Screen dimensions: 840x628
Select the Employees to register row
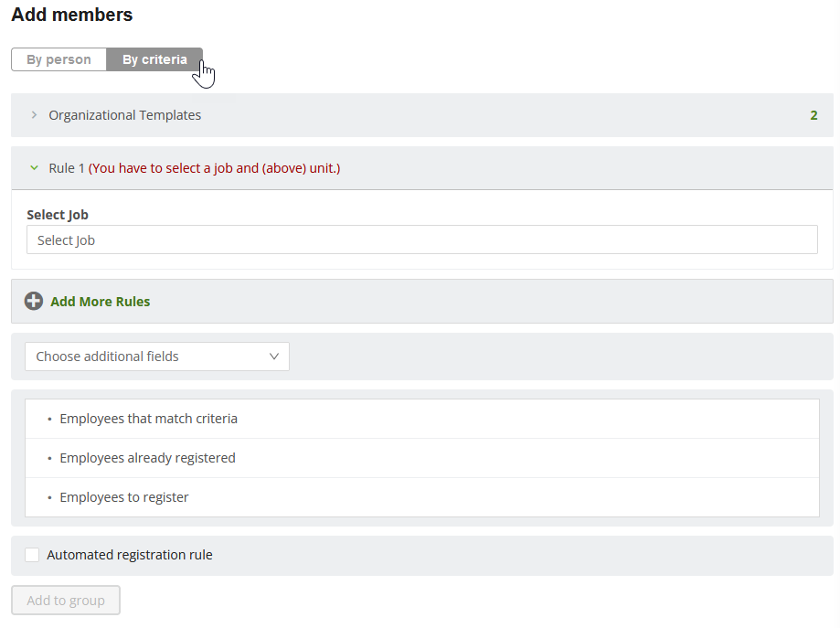click(422, 497)
